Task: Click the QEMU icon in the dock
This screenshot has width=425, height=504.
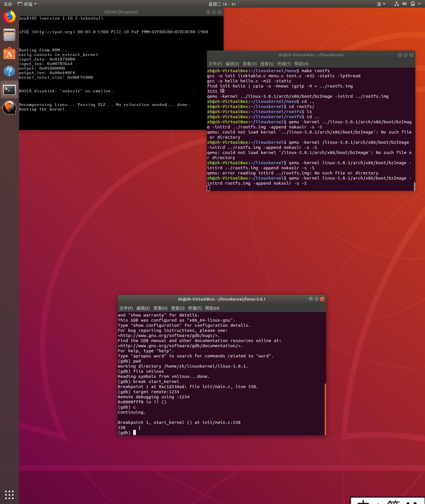Action: tap(9, 108)
